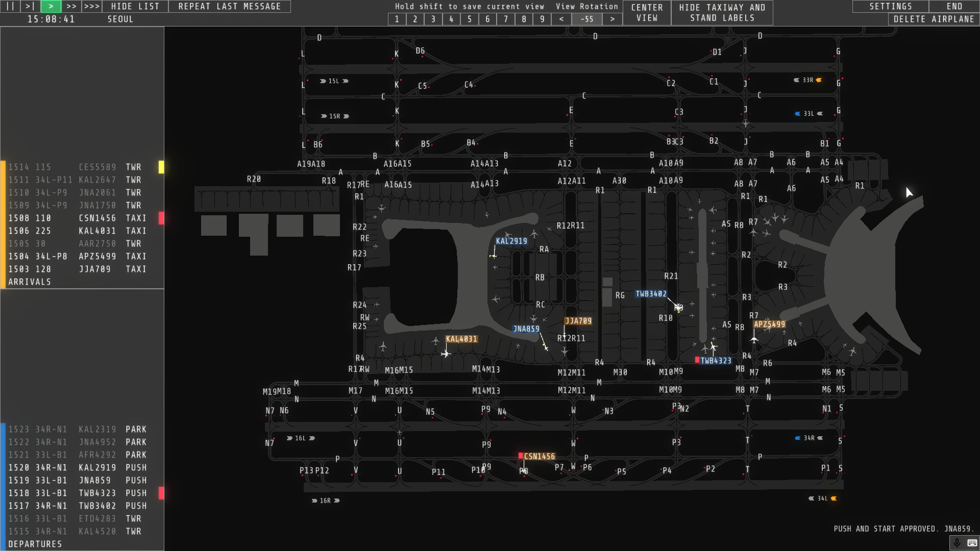Toggle the microphone push-to-talk icon
The width and height of the screenshot is (980, 551).
click(x=957, y=542)
